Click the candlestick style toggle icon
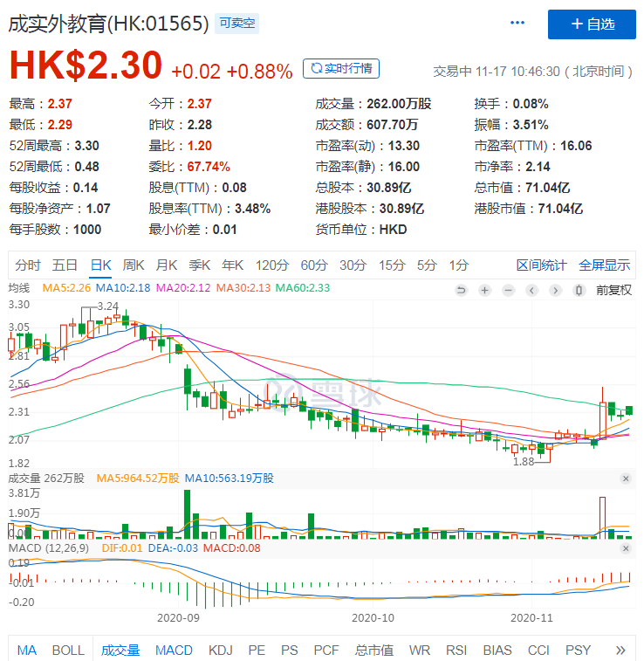Viewport: 644px width, 661px height. click(x=579, y=290)
